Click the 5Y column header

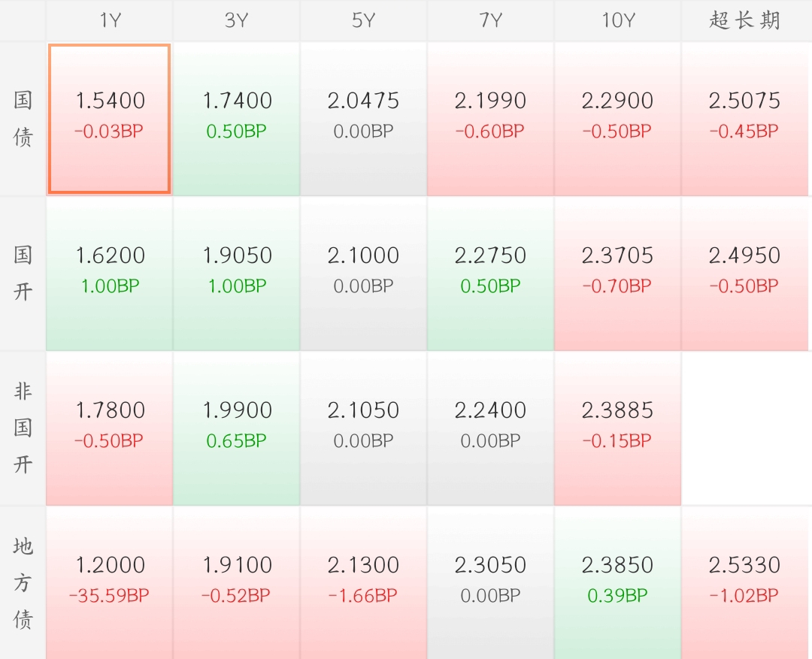coord(364,20)
